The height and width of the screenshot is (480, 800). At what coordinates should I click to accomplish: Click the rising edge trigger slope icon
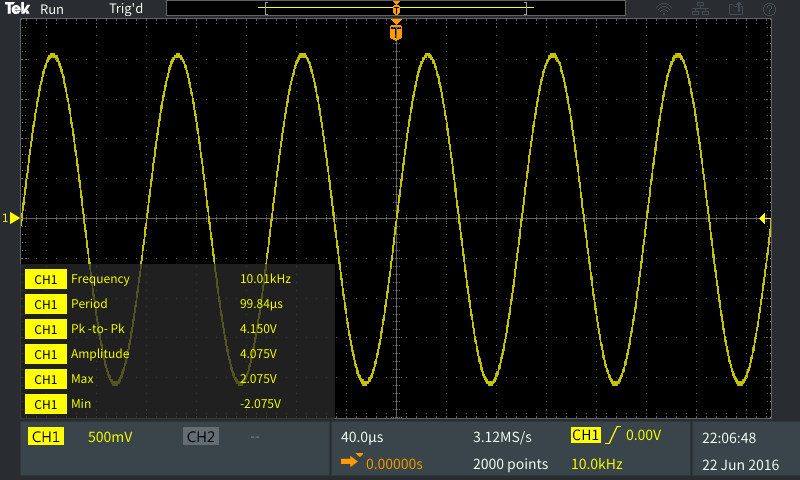click(x=610, y=436)
